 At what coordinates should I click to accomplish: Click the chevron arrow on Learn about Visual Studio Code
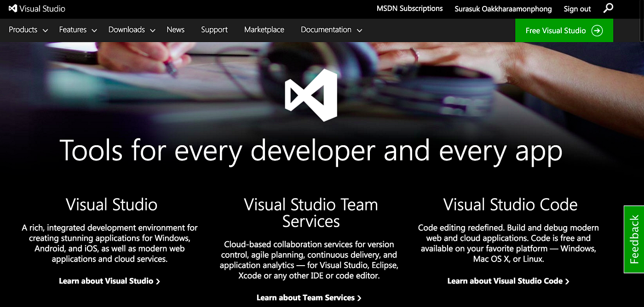coord(568,281)
